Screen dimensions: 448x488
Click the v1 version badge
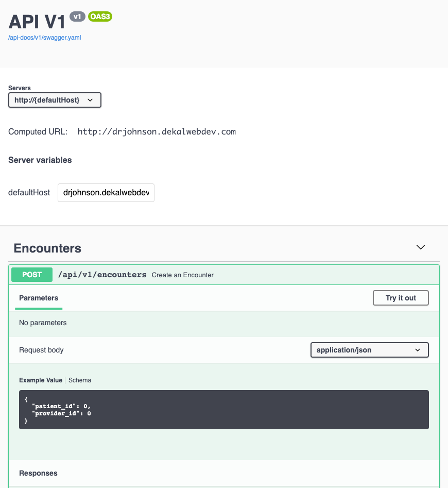pyautogui.click(x=77, y=16)
